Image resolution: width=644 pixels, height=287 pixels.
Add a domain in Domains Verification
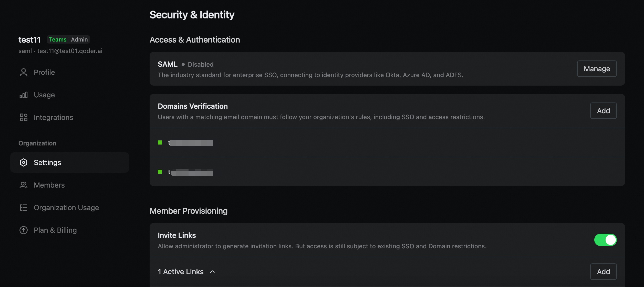603,111
